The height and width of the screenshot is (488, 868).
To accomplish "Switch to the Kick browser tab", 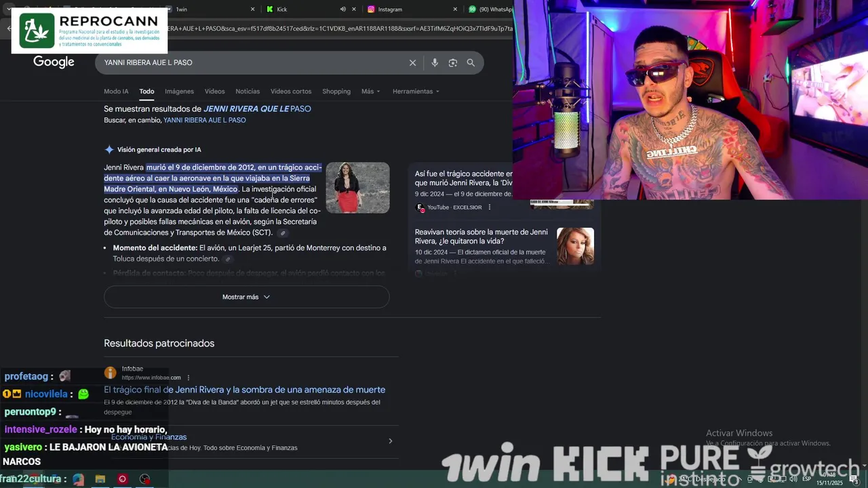I will tap(312, 9).
